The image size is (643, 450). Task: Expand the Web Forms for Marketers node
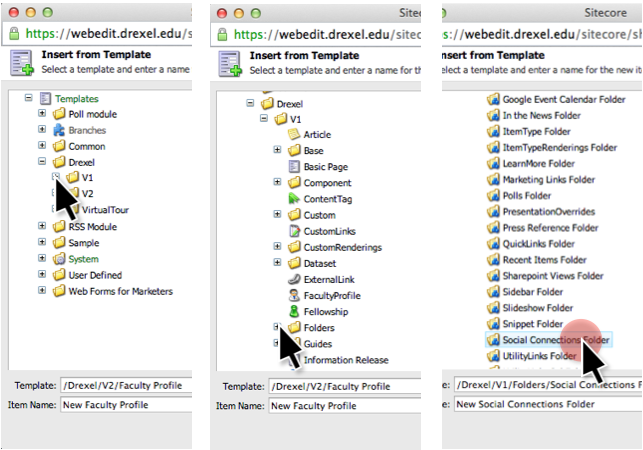point(42,290)
